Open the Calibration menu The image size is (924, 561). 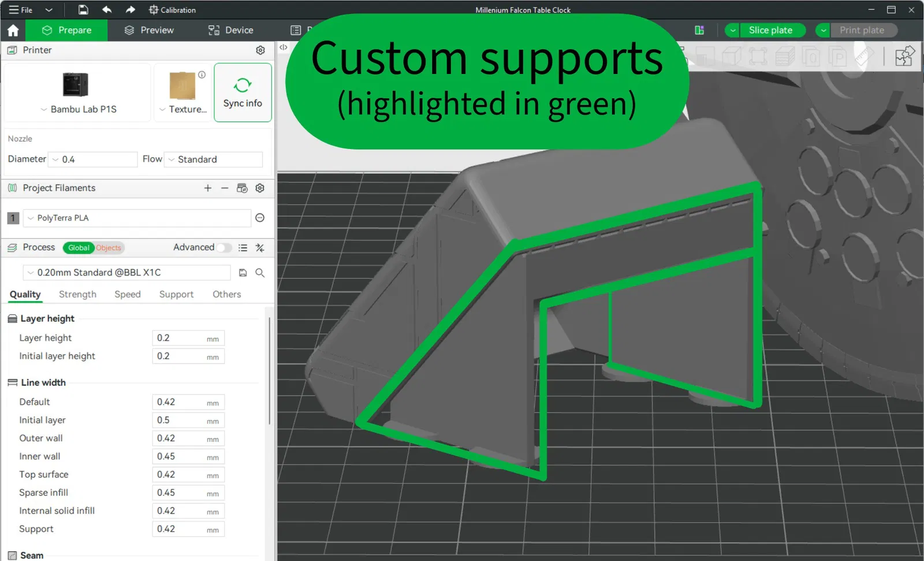click(x=172, y=10)
